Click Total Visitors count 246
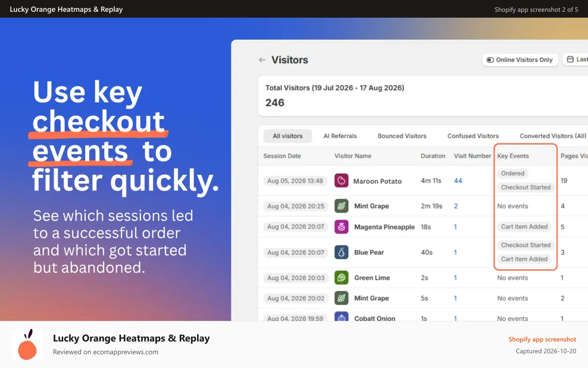This screenshot has height=368, width=588. 275,103
